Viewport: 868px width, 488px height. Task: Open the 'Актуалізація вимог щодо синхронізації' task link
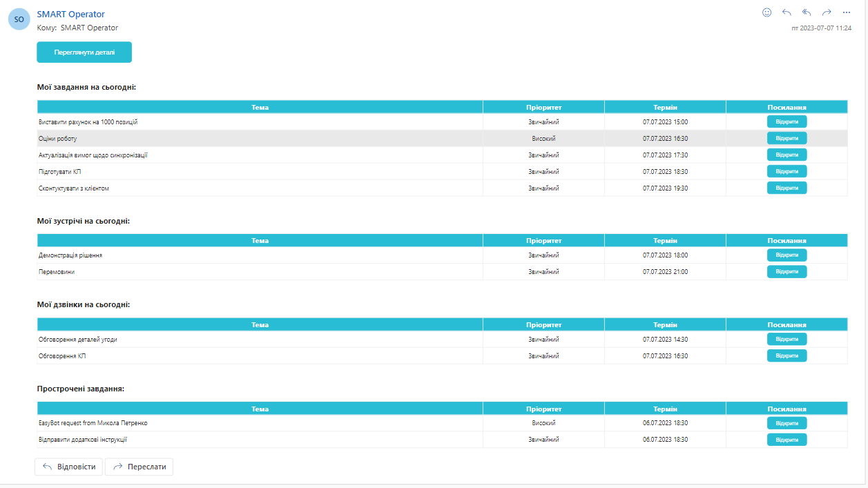[787, 155]
